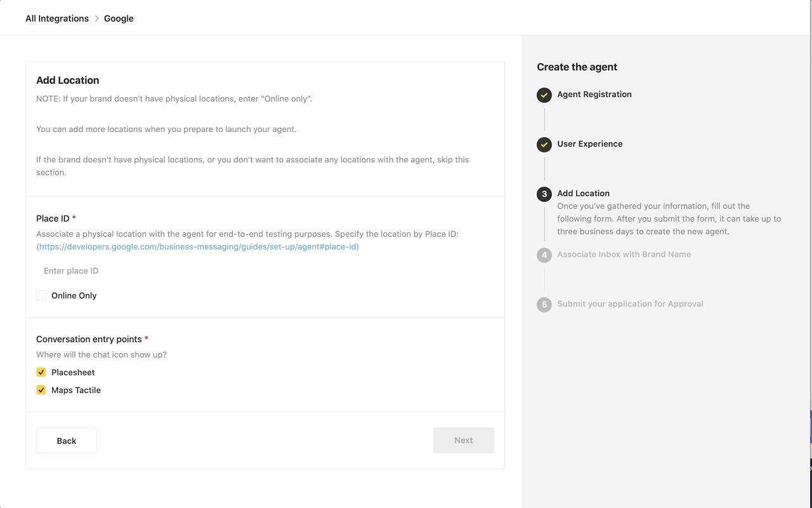
Task: Click 'Where will the chat icon show up?' text
Action: 101,354
